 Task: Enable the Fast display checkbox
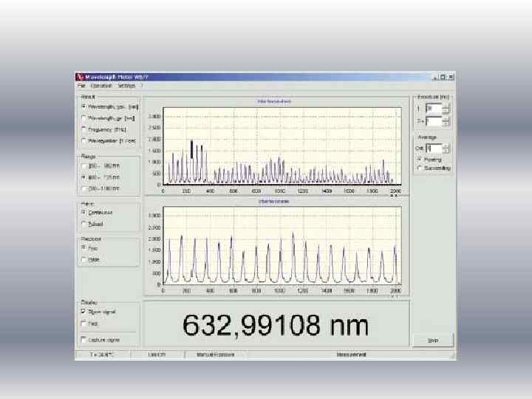[83, 324]
